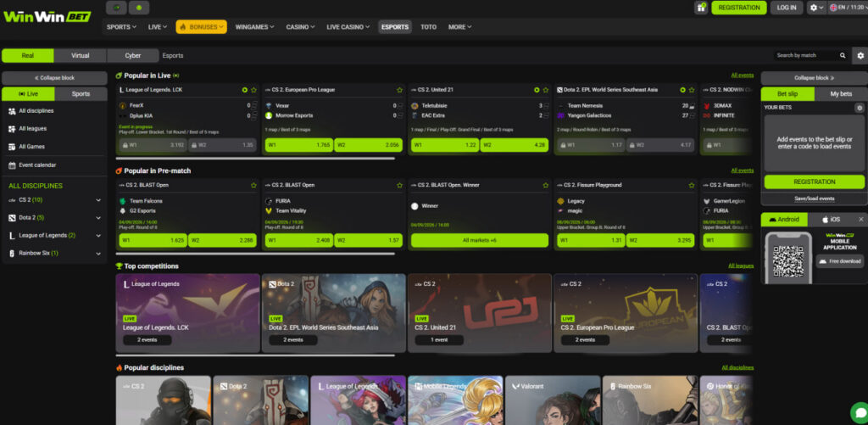Switch sidebar to Sports mode

coord(81,93)
